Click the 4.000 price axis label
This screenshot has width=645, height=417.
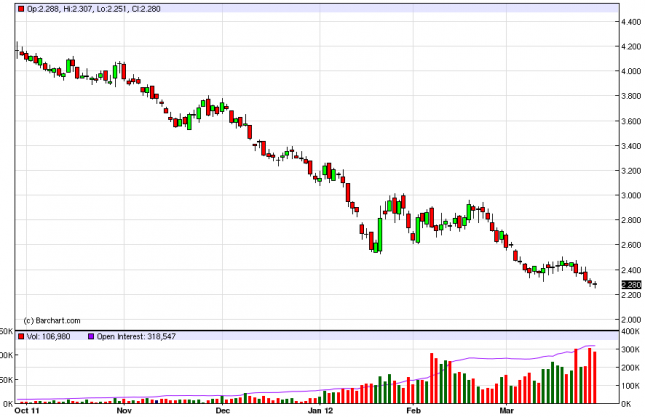[x=631, y=71]
